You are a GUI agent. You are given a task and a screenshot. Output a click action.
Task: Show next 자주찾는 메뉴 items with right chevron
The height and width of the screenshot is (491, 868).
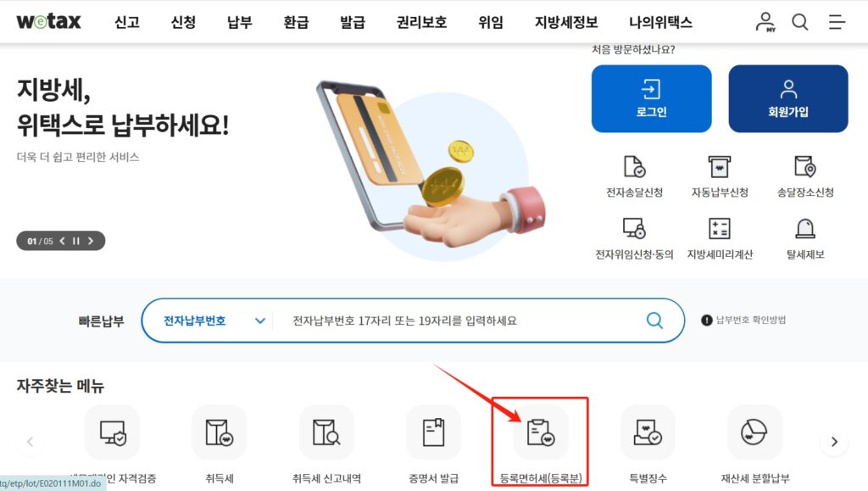(834, 442)
